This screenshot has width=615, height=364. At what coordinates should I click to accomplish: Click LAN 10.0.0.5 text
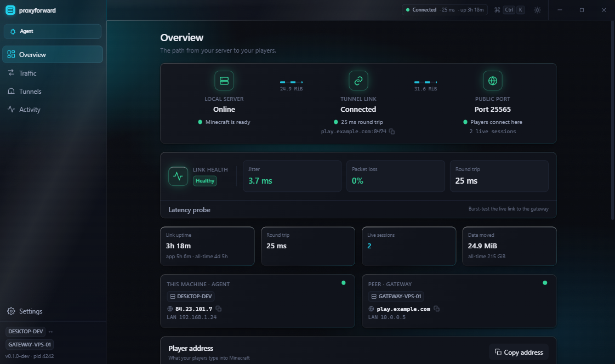click(x=387, y=317)
